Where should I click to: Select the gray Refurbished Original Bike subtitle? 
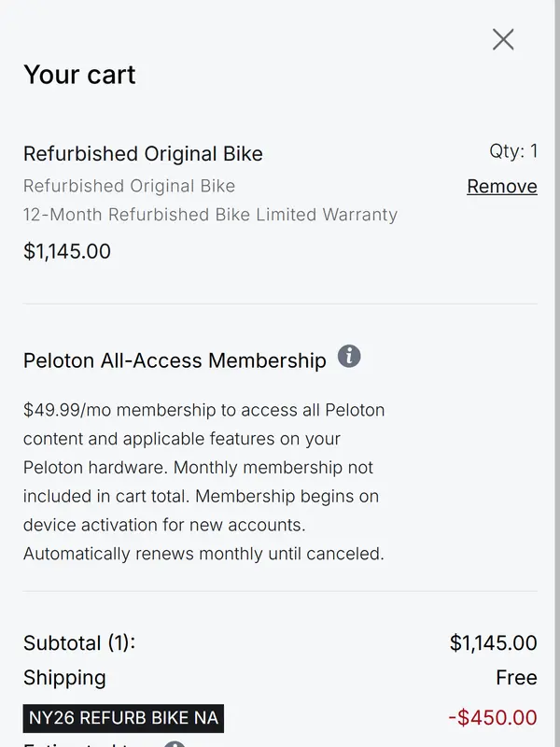(x=129, y=186)
